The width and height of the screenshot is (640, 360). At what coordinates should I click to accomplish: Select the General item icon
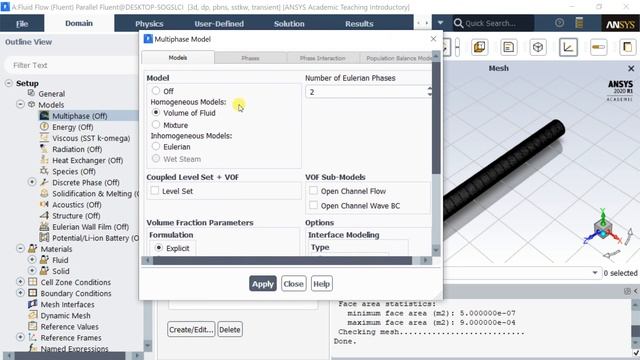pos(31,93)
